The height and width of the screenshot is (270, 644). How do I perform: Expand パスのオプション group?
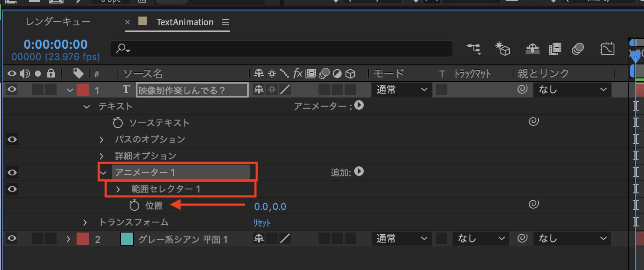coord(101,140)
